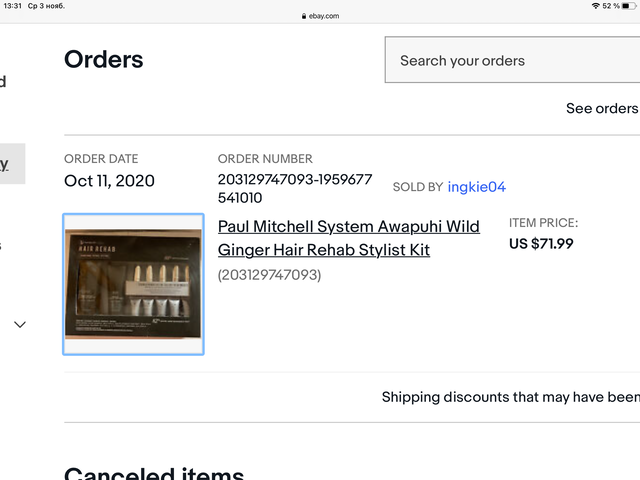Tap the lock icon beside ebay.com
The image size is (640, 480).
pyautogui.click(x=302, y=16)
